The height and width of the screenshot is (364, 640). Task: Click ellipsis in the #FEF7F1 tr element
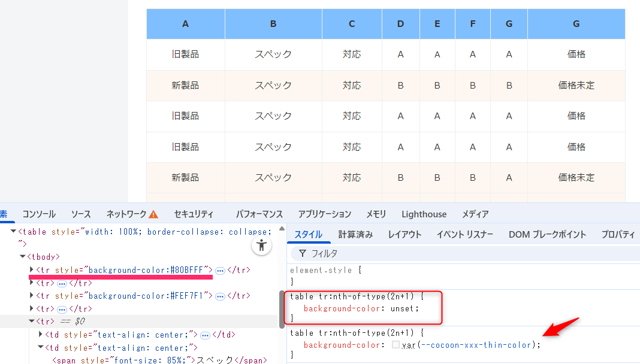[220, 296]
